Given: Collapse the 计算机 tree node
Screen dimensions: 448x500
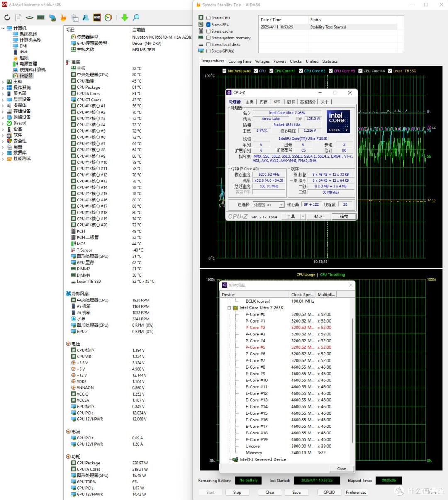Looking at the screenshot, I should [3, 28].
